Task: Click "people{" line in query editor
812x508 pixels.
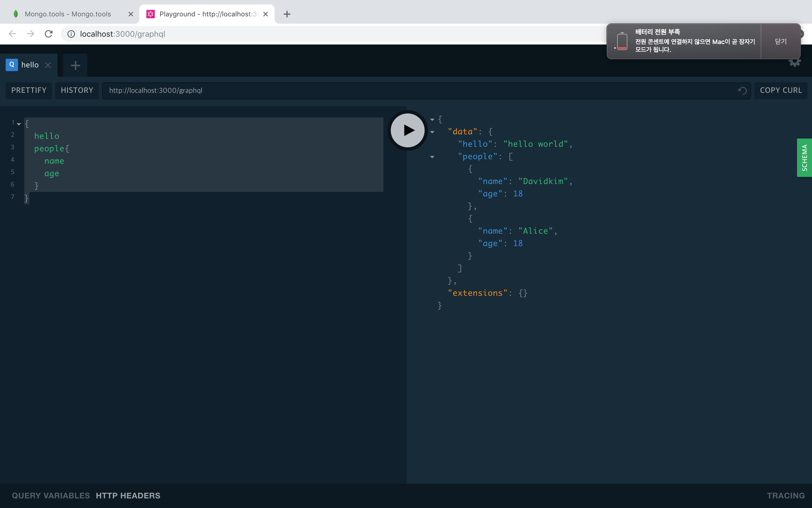Action: 52,148
